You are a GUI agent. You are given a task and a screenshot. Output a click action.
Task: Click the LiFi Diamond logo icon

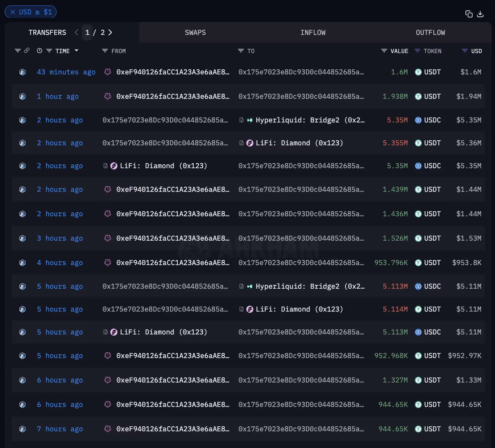coord(113,165)
